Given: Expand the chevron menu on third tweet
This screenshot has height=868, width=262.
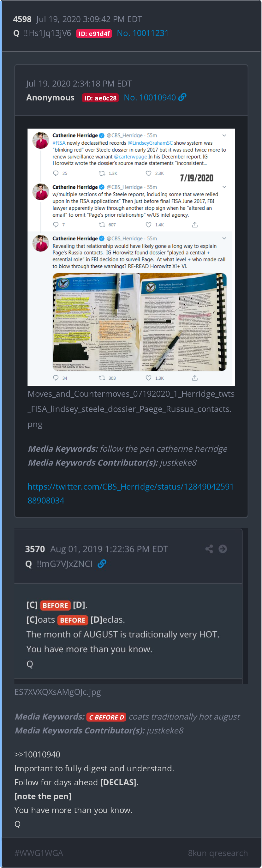Looking at the screenshot, I should tap(224, 238).
